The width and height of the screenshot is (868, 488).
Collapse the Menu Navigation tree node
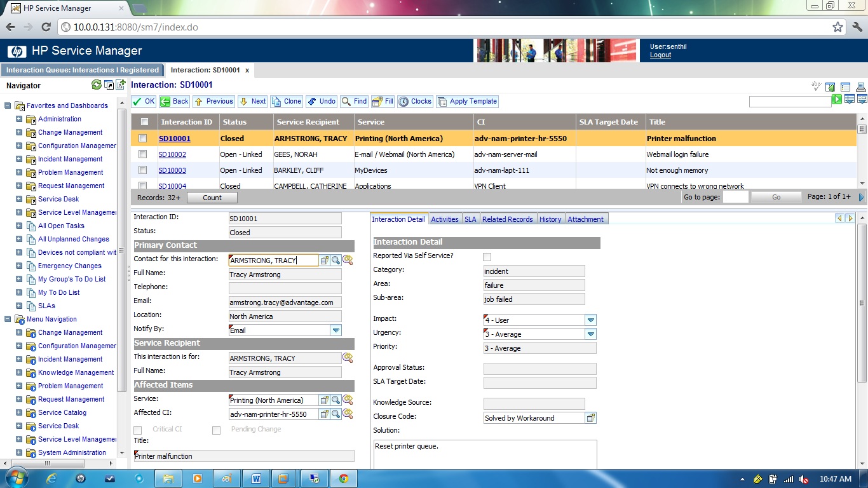7,319
